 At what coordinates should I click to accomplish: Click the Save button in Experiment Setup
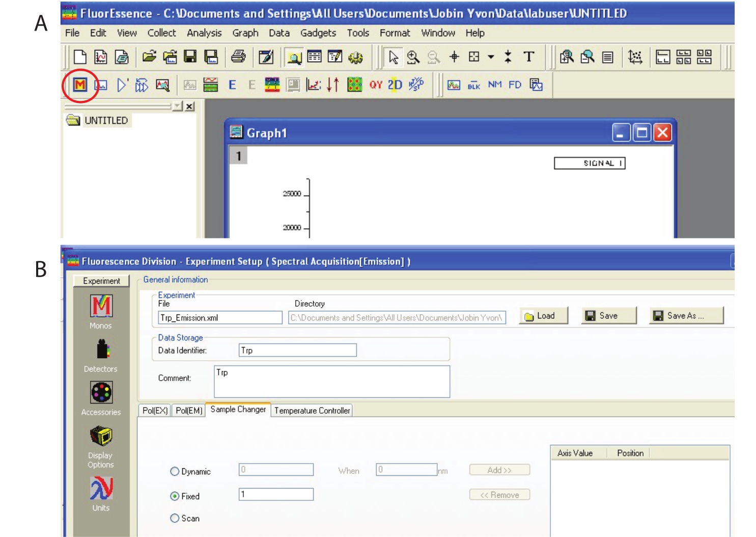pyautogui.click(x=609, y=316)
